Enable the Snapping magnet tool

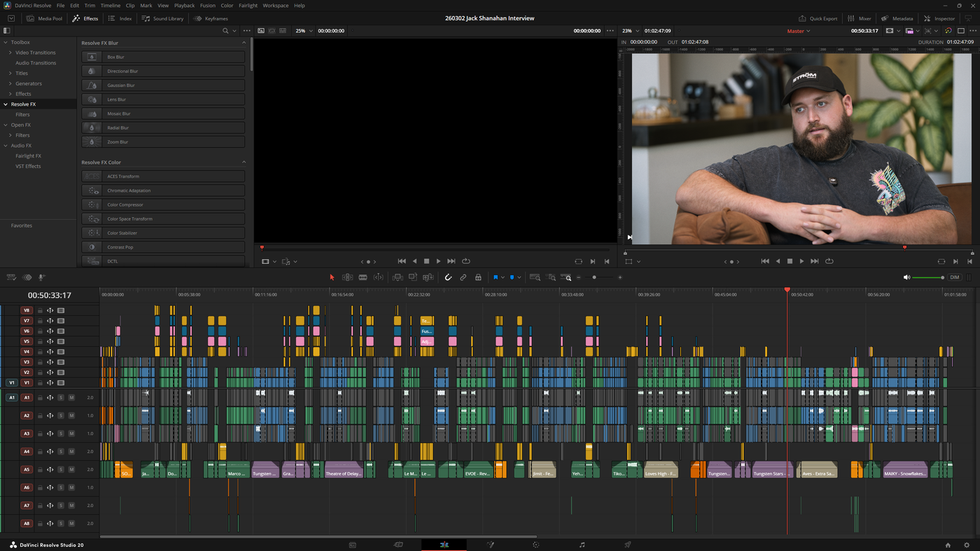pyautogui.click(x=447, y=277)
